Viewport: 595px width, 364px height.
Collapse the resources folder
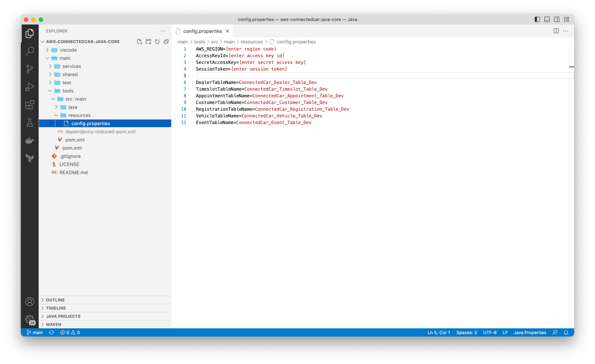[x=105, y=115]
